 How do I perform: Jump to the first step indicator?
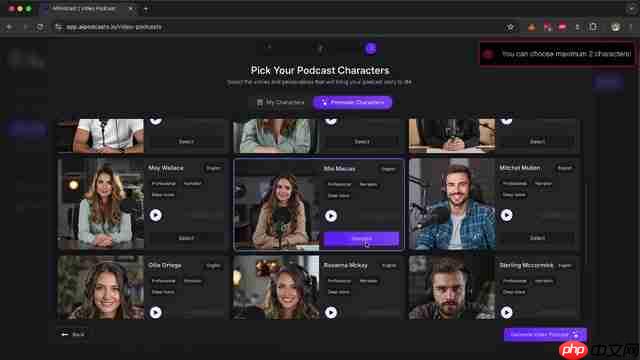pos(269,49)
